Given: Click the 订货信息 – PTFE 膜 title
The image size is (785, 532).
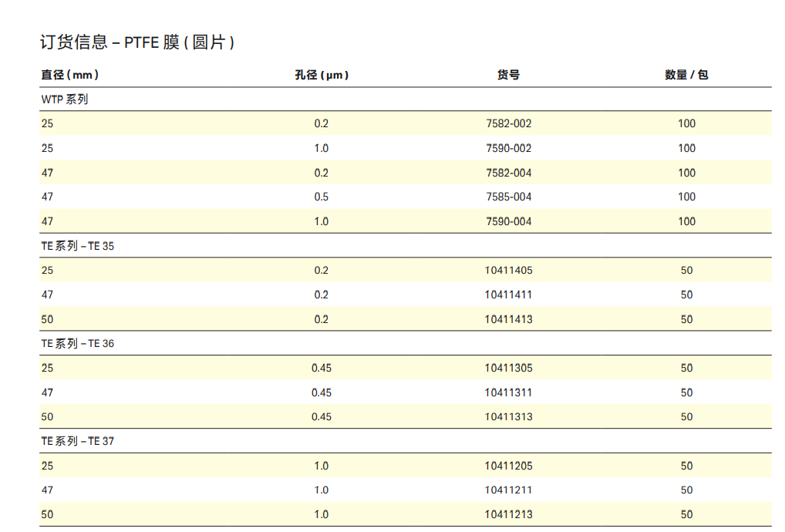Looking at the screenshot, I should point(136,42).
